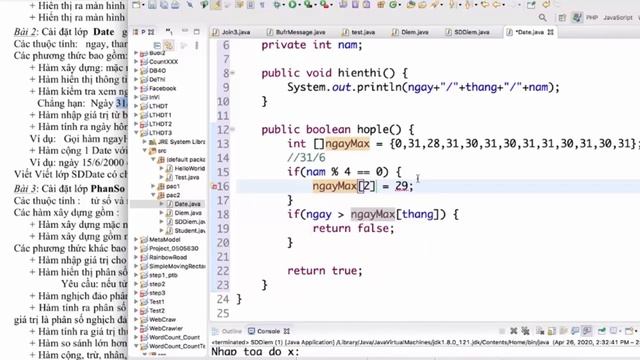This screenshot has width=640, height=360.
Task: Run the program with green Run icon
Action: tap(292, 5)
